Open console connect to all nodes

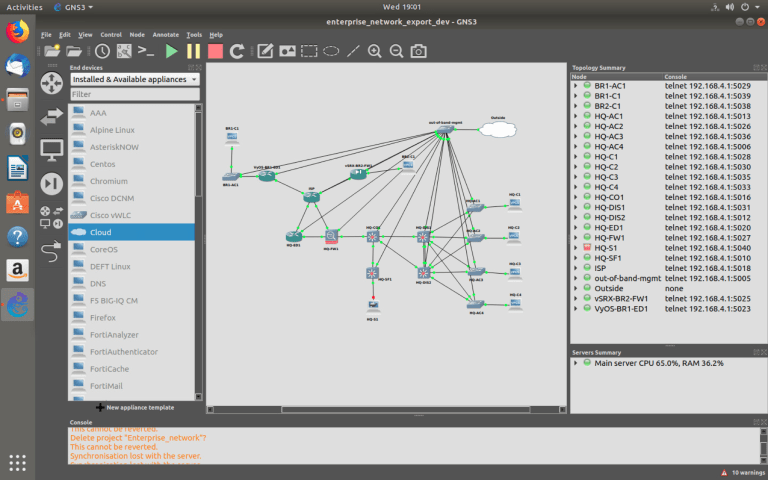click(146, 50)
